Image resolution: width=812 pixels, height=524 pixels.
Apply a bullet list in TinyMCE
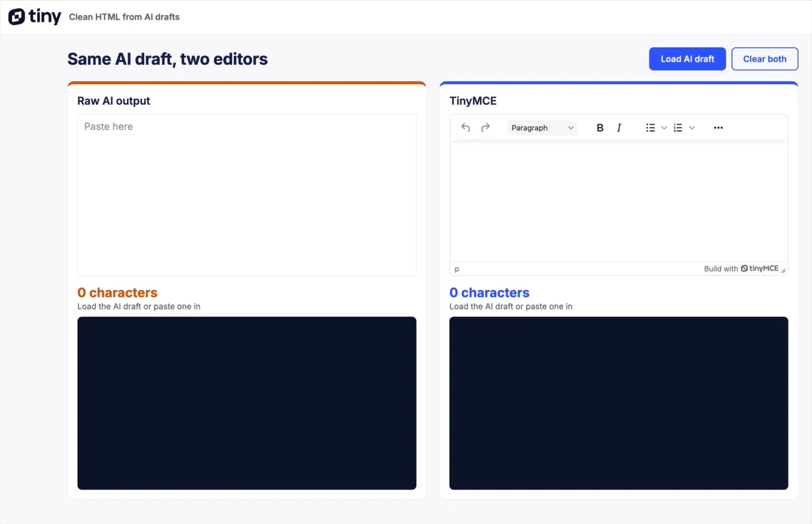[650, 128]
